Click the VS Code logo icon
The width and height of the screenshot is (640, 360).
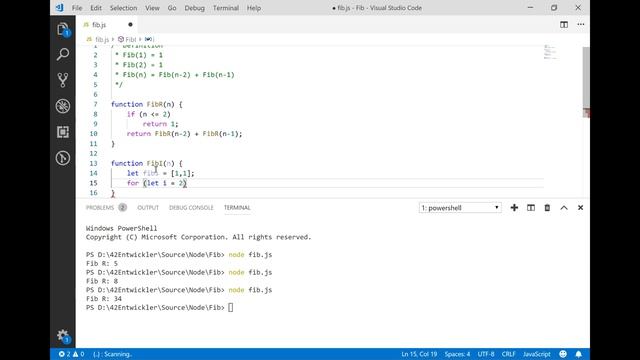click(x=60, y=8)
